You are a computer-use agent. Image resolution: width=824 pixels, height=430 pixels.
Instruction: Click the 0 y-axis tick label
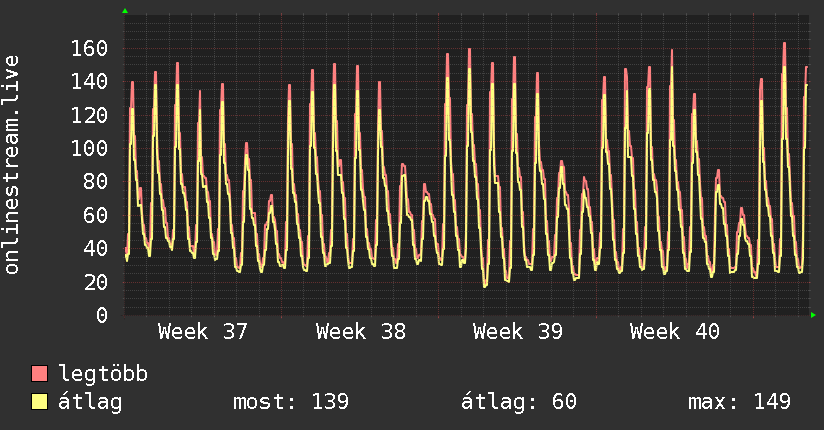coord(102,315)
